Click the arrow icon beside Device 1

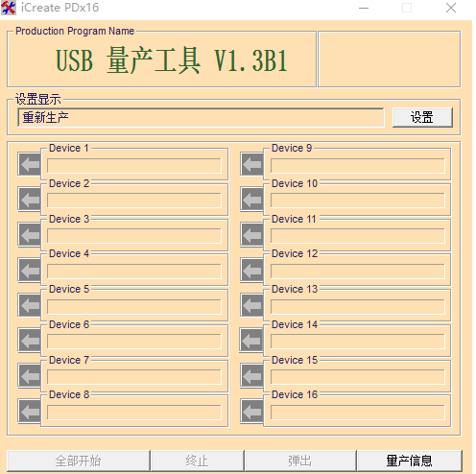(x=30, y=164)
